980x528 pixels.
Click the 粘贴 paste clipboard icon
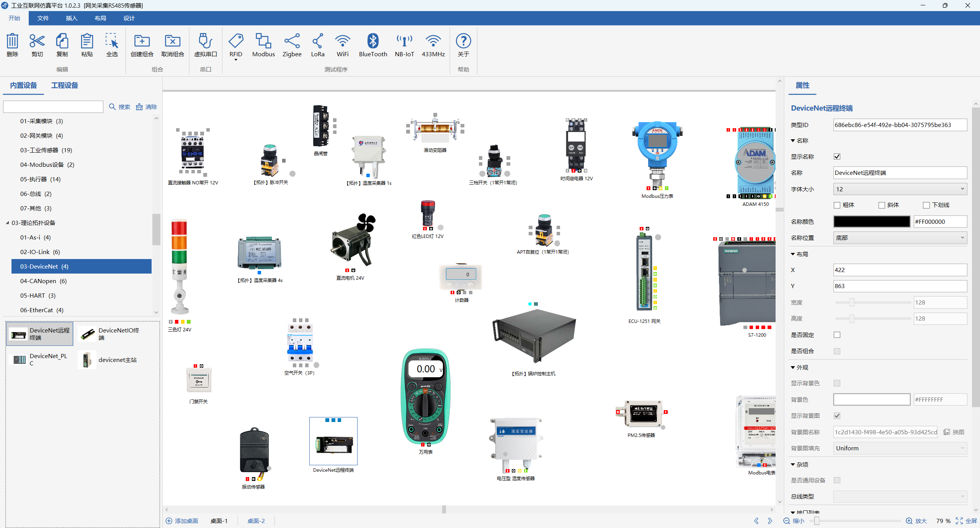87,41
